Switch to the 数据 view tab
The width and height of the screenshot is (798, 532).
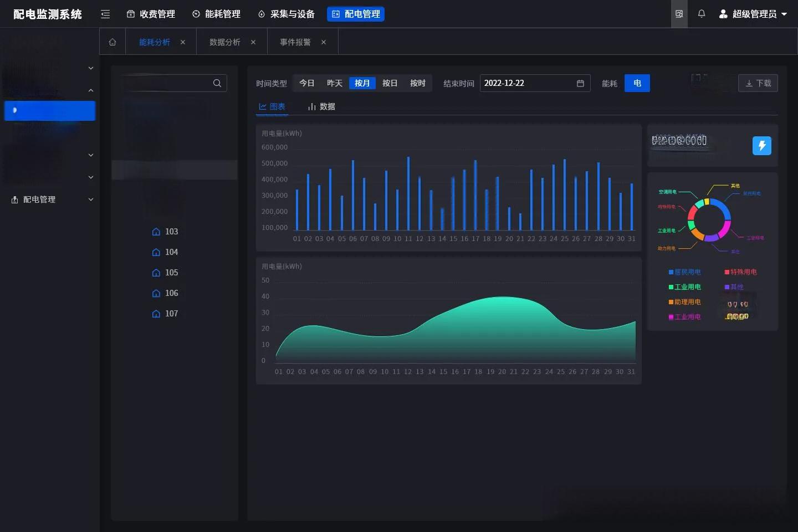coord(321,106)
